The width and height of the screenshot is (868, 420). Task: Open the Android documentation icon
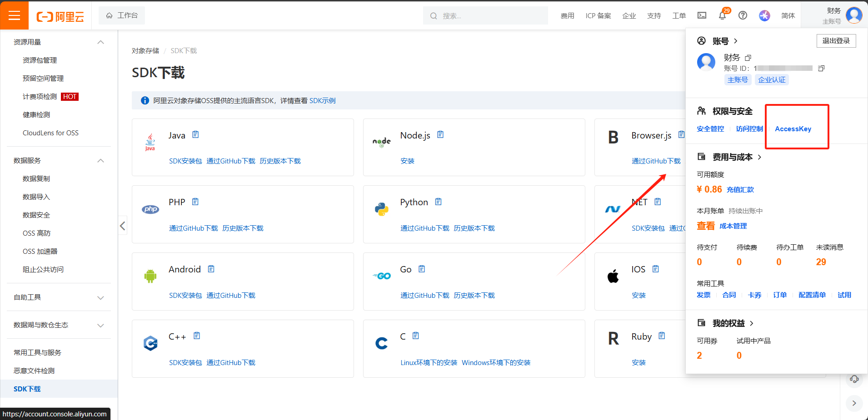click(x=211, y=269)
